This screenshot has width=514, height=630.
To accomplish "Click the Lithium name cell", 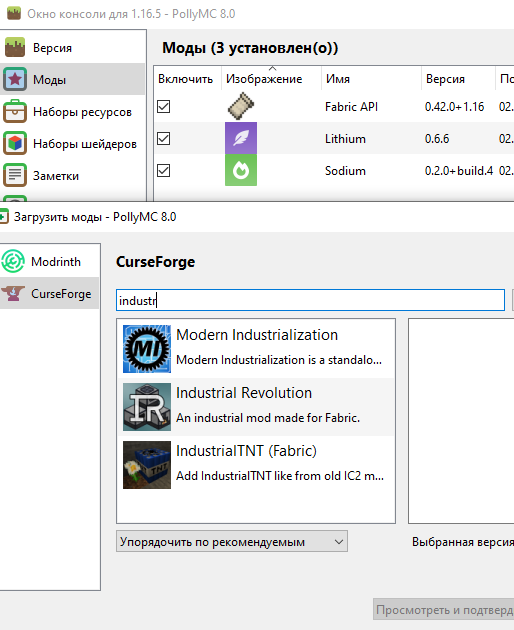I will pos(345,139).
